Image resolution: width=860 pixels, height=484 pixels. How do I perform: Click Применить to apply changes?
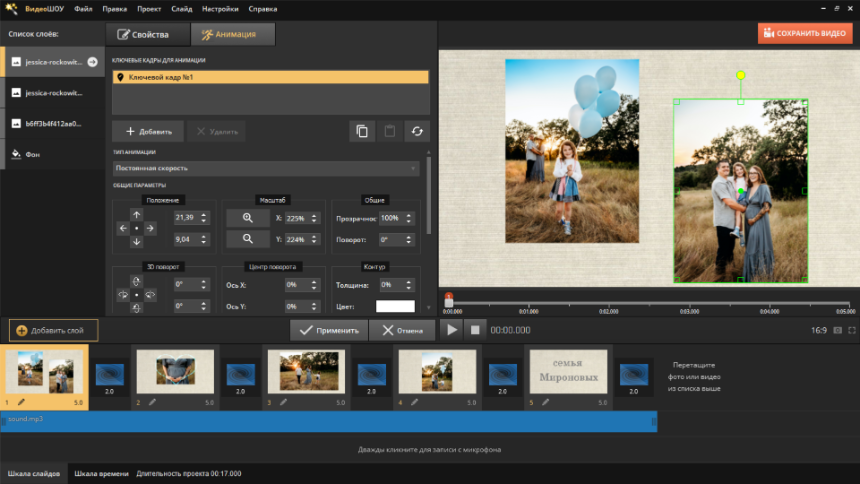pyautogui.click(x=329, y=330)
